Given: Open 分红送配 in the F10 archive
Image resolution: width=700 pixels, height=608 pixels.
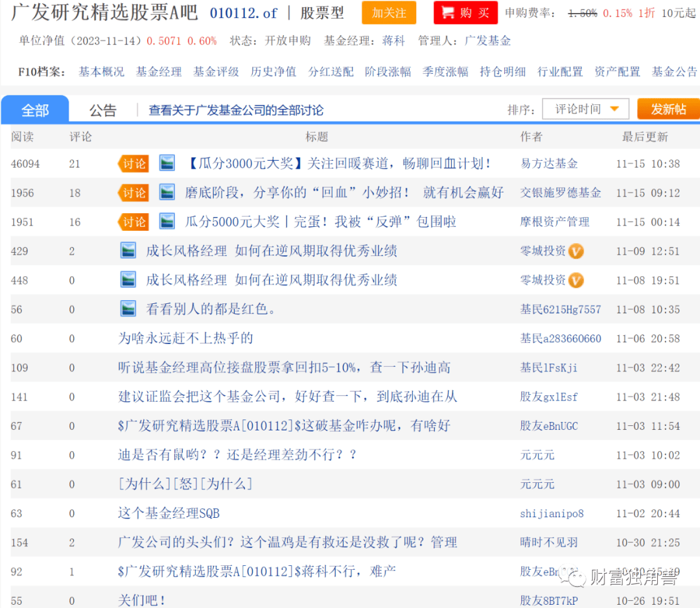Looking at the screenshot, I should (331, 71).
